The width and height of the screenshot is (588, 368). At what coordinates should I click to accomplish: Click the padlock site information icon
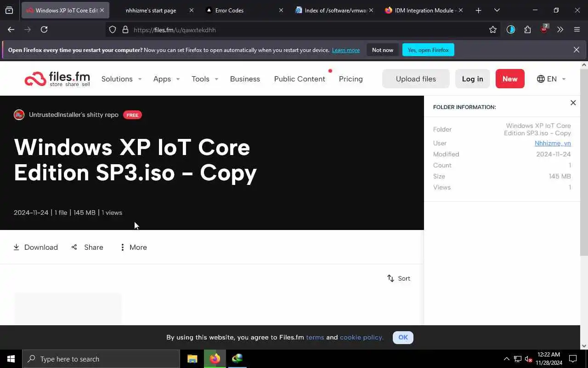point(125,30)
